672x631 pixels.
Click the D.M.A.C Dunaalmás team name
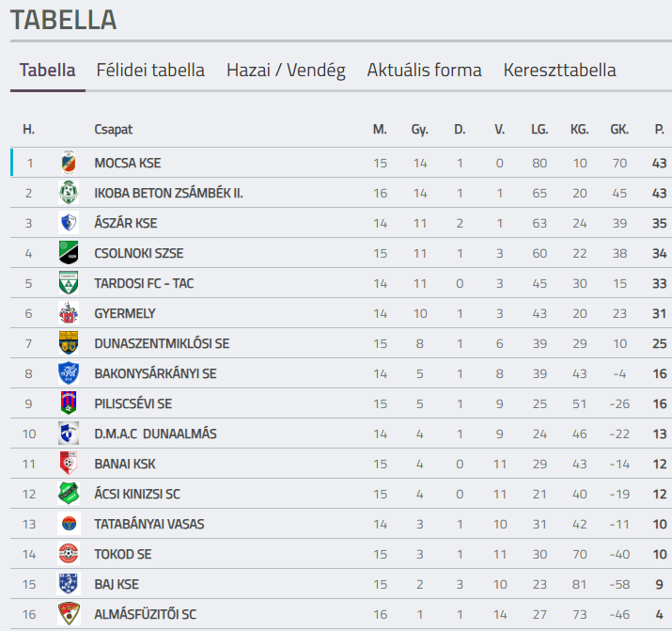tap(155, 434)
